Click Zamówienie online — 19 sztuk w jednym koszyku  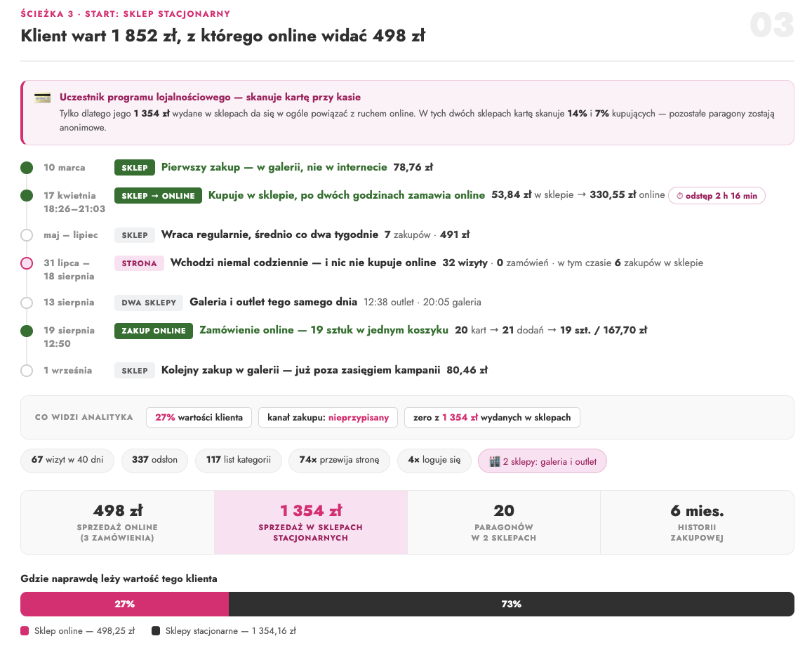[x=324, y=330]
